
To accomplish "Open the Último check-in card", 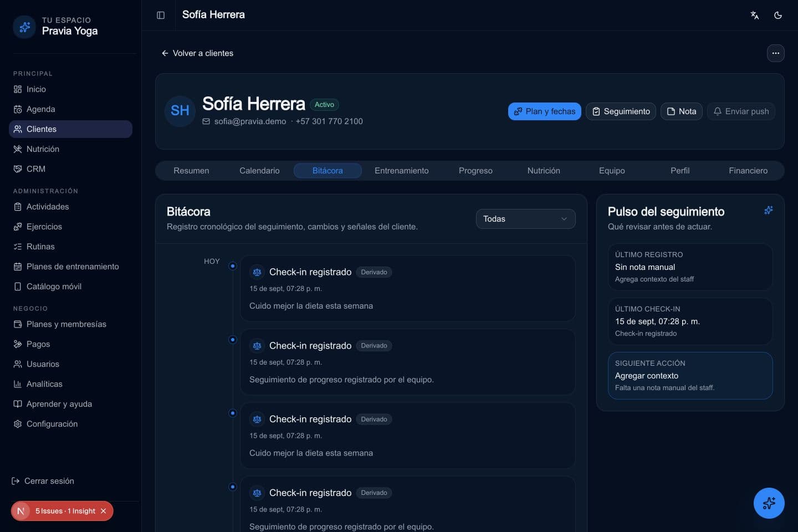I will click(x=690, y=321).
